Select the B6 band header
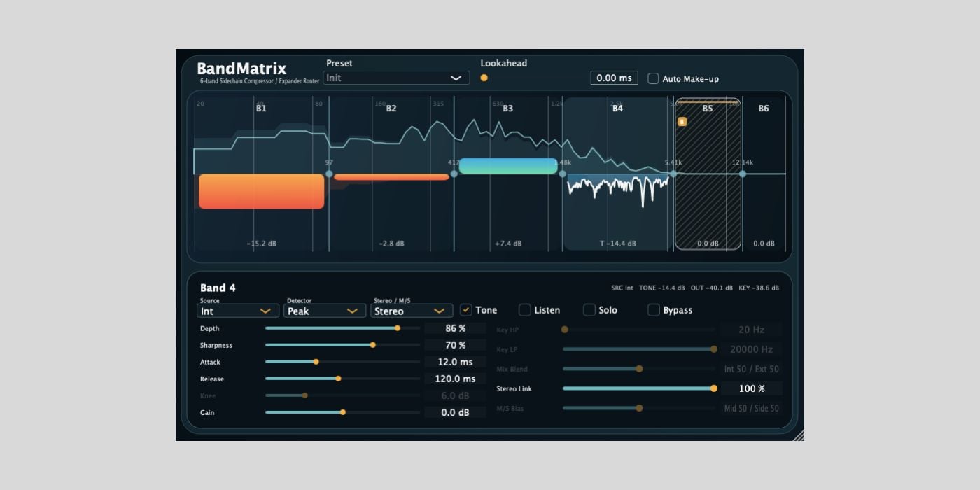The height and width of the screenshot is (490, 980). click(764, 108)
